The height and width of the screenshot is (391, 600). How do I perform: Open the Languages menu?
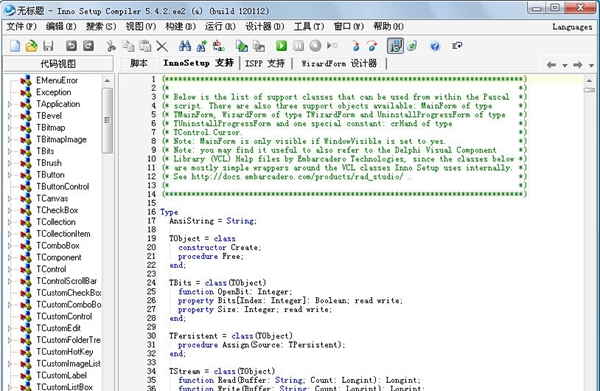click(x=572, y=27)
